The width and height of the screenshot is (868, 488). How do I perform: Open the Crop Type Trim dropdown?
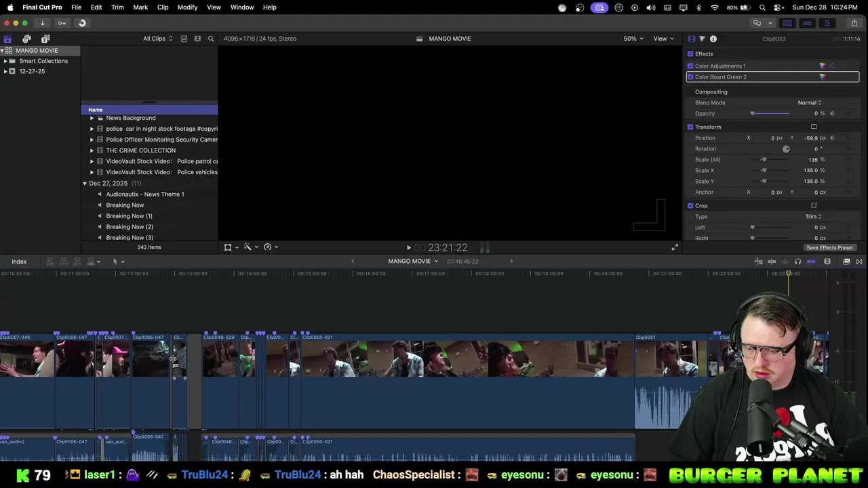pyautogui.click(x=813, y=216)
